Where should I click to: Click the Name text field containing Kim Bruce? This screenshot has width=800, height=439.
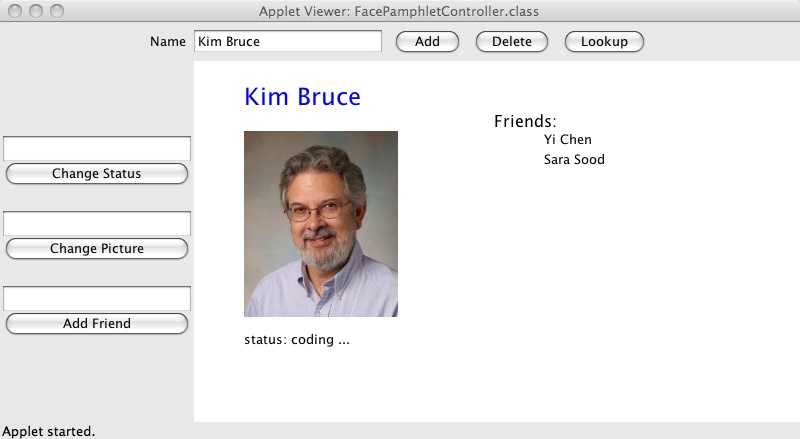point(287,41)
